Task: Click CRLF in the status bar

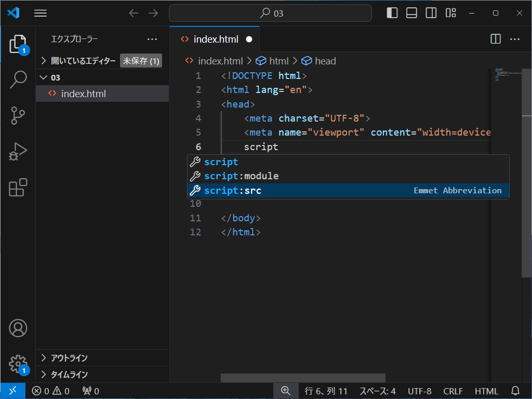Action: (x=453, y=391)
